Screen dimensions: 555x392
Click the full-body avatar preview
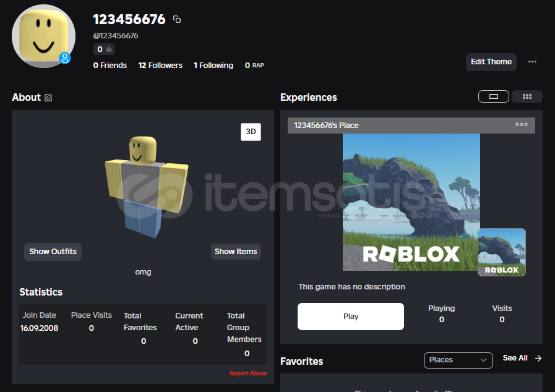point(147,187)
